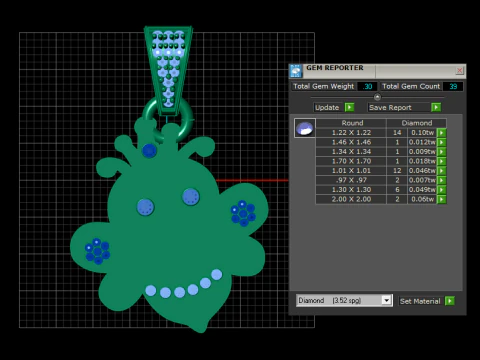Image resolution: width=480 pixels, height=360 pixels.
Task: Click green arrow for 1.70 X 1.70 row
Action: pos(442,161)
